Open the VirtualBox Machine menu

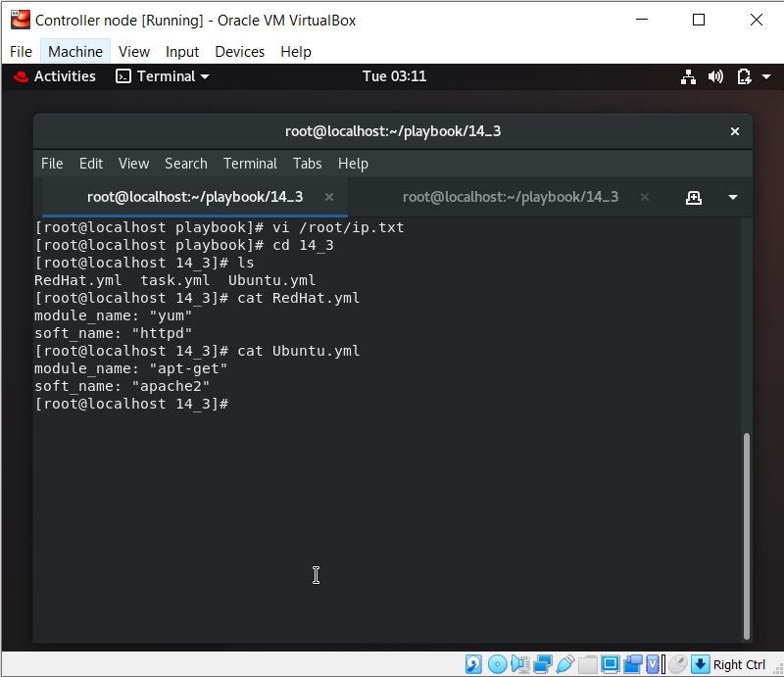(75, 52)
